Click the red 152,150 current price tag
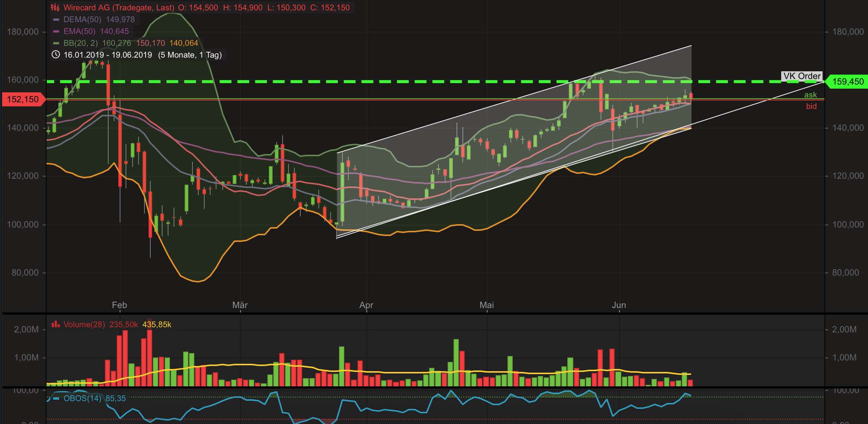This screenshot has height=424, width=868. (x=23, y=99)
